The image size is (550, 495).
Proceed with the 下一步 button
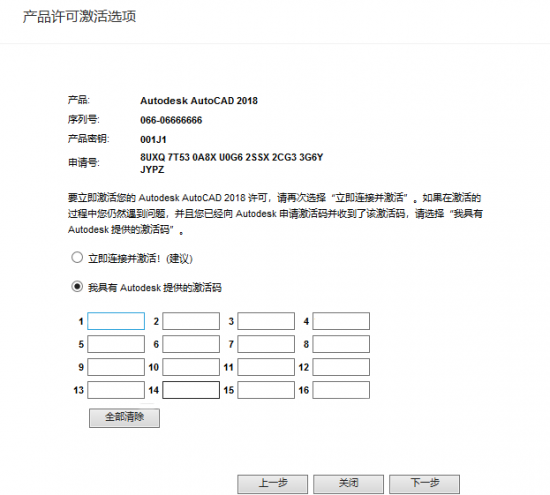(x=424, y=484)
